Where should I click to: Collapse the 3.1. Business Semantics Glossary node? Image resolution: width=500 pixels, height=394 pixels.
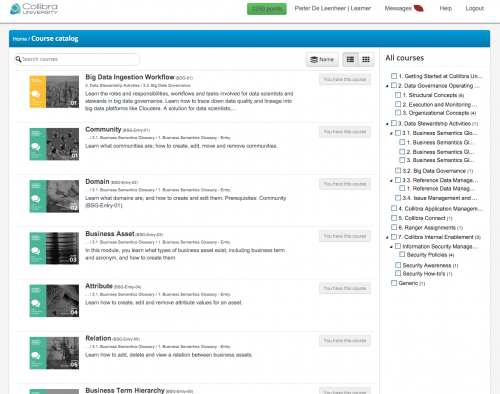click(x=391, y=134)
